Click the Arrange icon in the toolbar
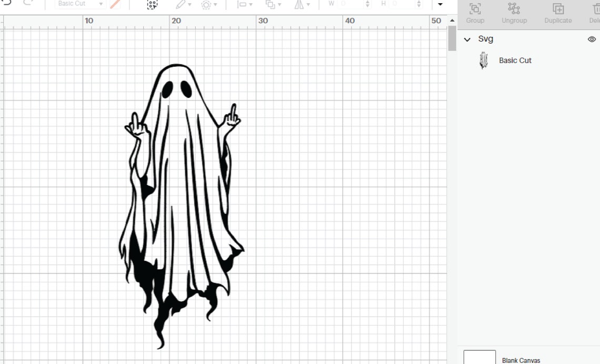 (x=270, y=4)
